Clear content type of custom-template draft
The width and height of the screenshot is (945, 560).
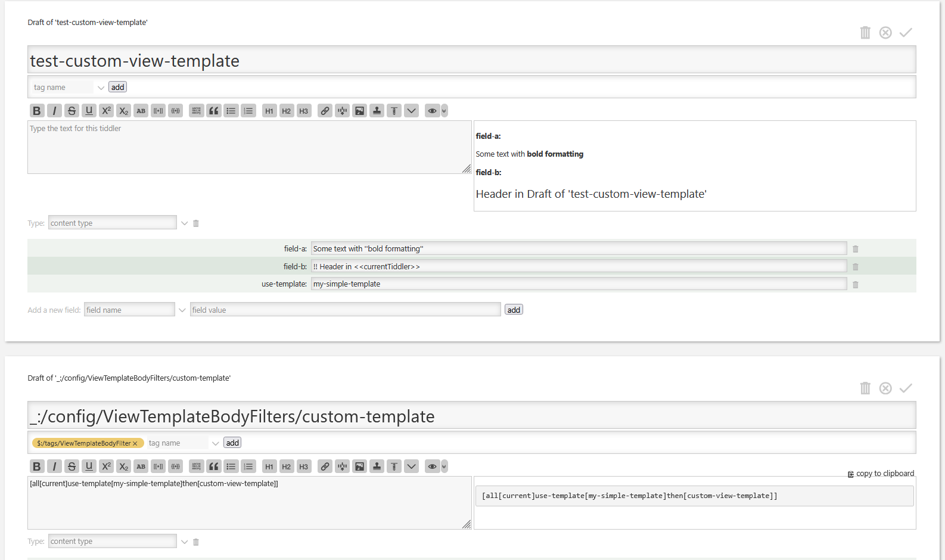pyautogui.click(x=195, y=542)
